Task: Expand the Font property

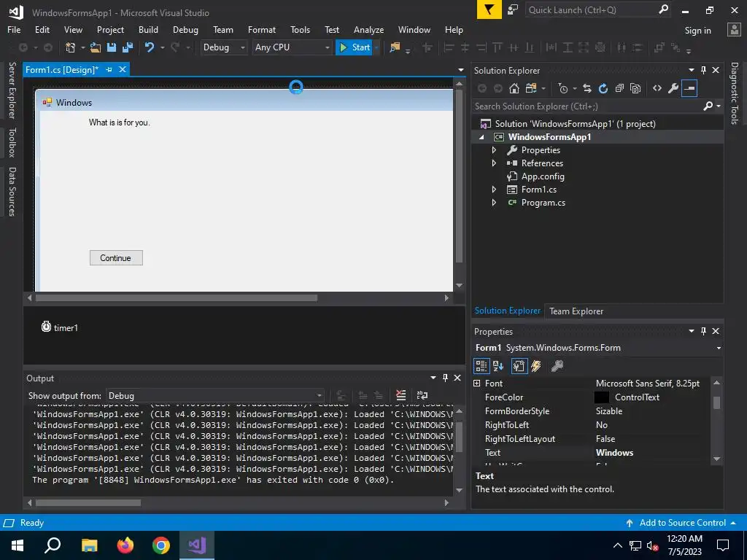Action: (477, 384)
